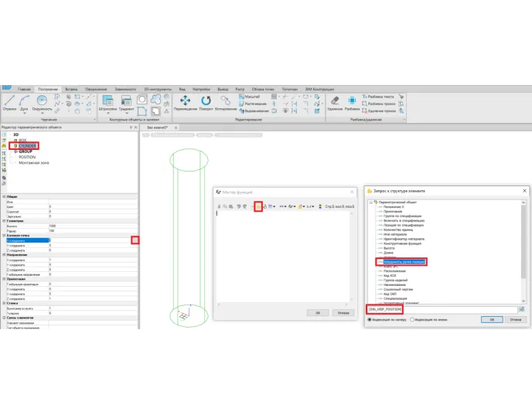Click the Высота value field in Геометрия
This screenshot has width=532, height=415.
(93, 226)
